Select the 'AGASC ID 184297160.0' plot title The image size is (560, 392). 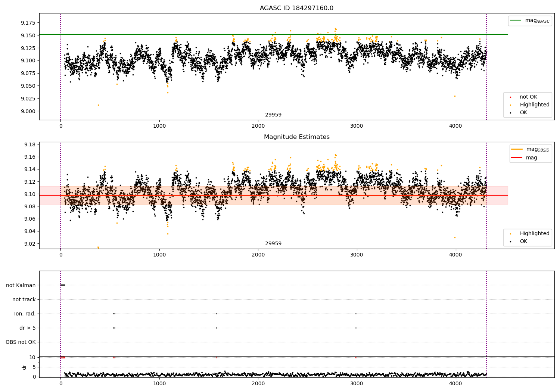tap(296, 8)
